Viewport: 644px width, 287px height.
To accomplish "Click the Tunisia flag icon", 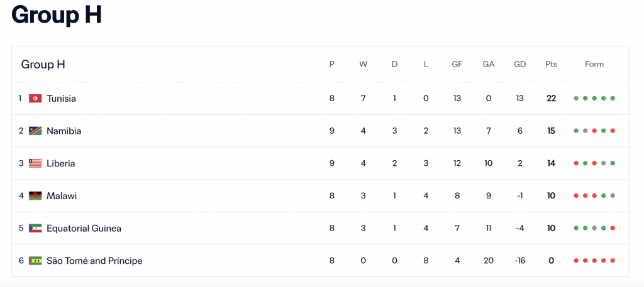I will (35, 99).
